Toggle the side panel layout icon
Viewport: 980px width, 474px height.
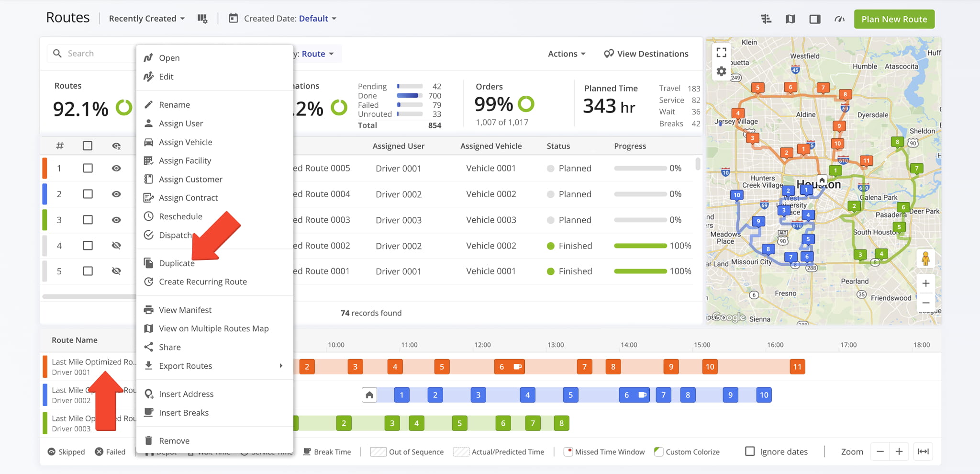coord(814,19)
